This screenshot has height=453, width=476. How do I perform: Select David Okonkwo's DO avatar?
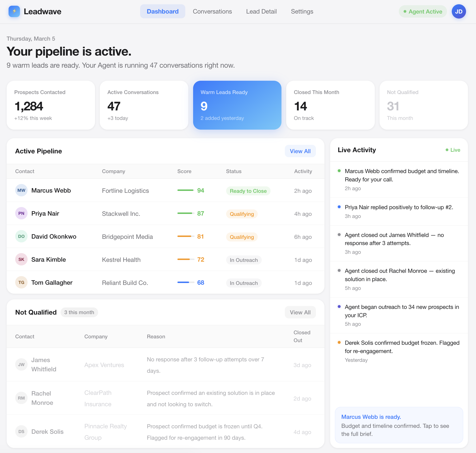coord(21,236)
